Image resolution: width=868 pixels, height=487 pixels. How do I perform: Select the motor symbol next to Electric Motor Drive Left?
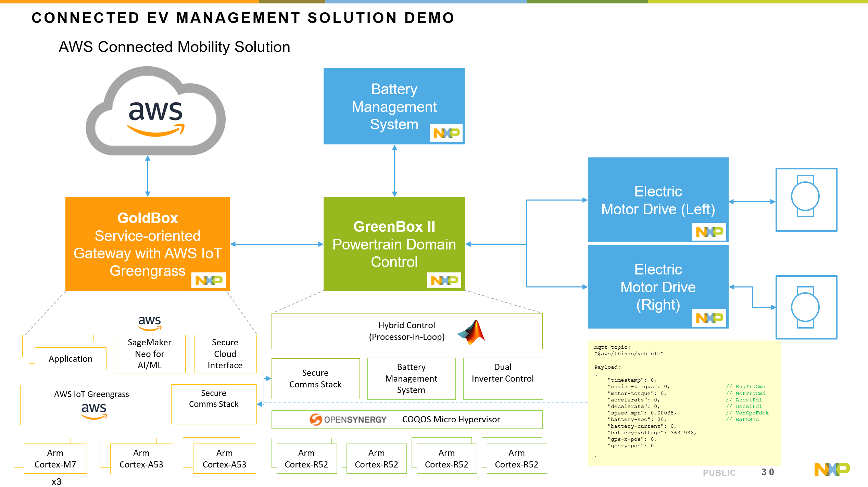click(x=806, y=200)
